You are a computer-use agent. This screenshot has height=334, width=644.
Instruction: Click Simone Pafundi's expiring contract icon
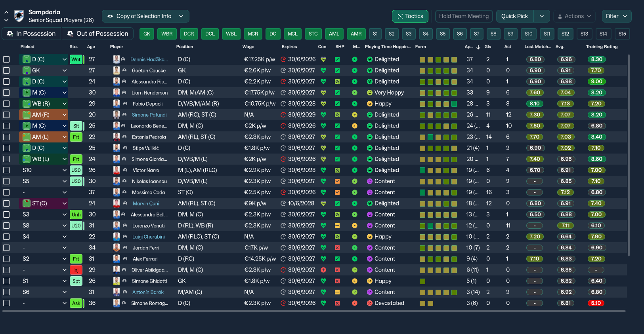[x=283, y=115]
